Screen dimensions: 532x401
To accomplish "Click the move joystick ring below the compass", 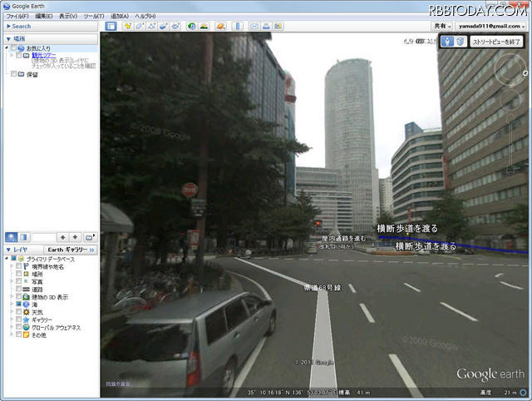I will pos(510,99).
